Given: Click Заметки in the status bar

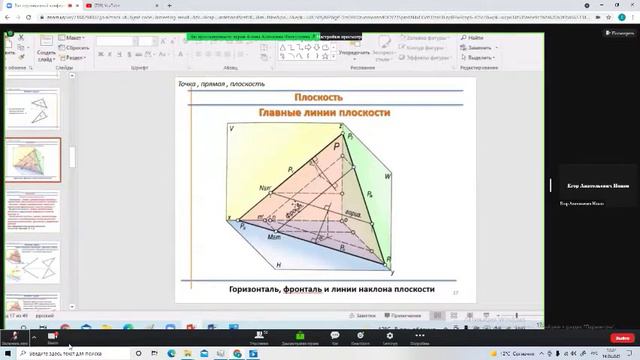Looking at the screenshot, I should 362,316.
